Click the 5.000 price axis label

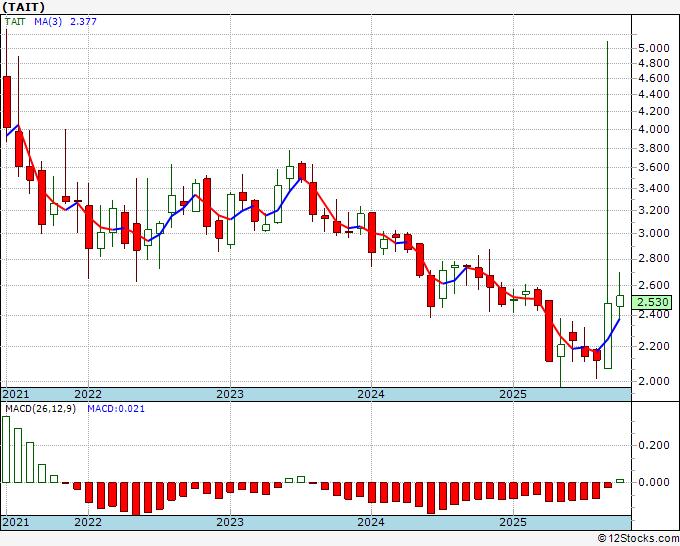coord(654,48)
